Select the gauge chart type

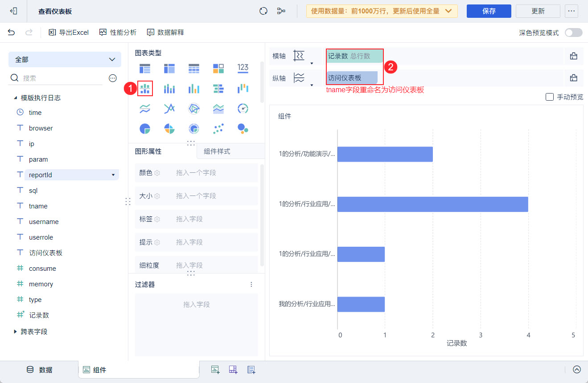(x=243, y=108)
